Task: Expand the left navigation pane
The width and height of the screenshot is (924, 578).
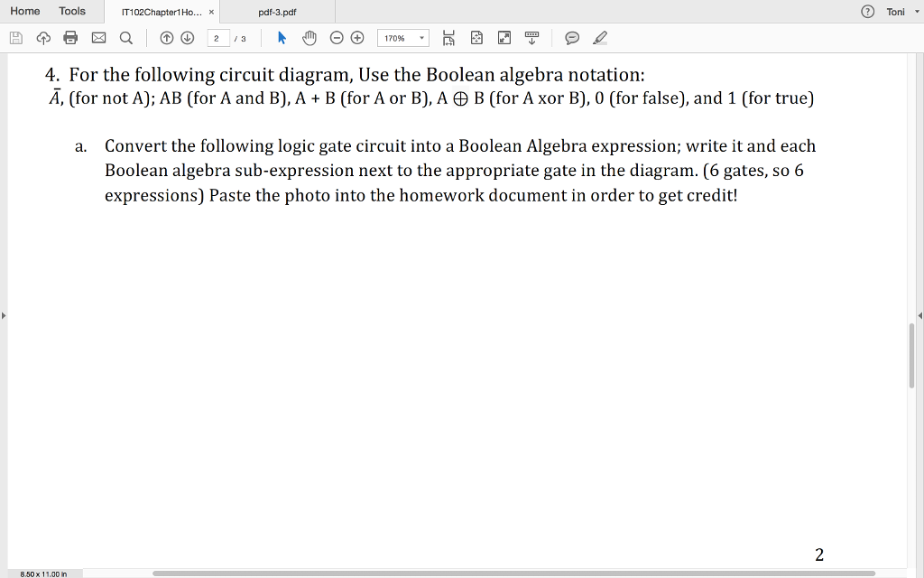Action: pos(5,316)
